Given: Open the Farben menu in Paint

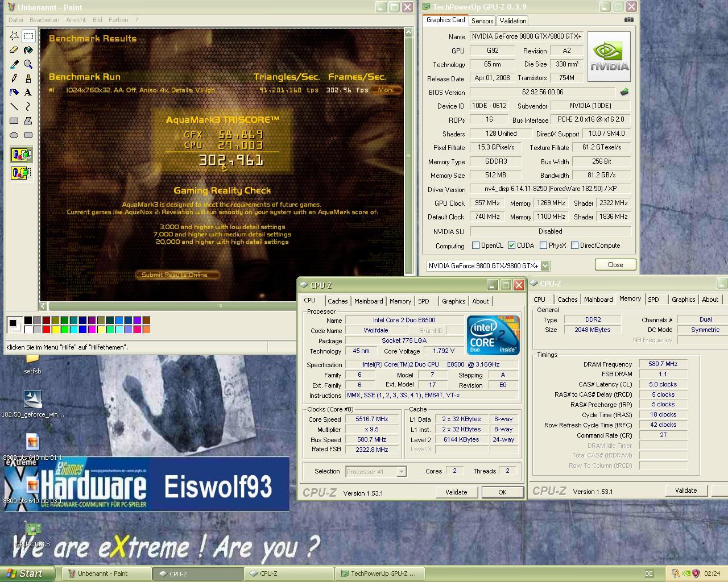Looking at the screenshot, I should (x=118, y=20).
